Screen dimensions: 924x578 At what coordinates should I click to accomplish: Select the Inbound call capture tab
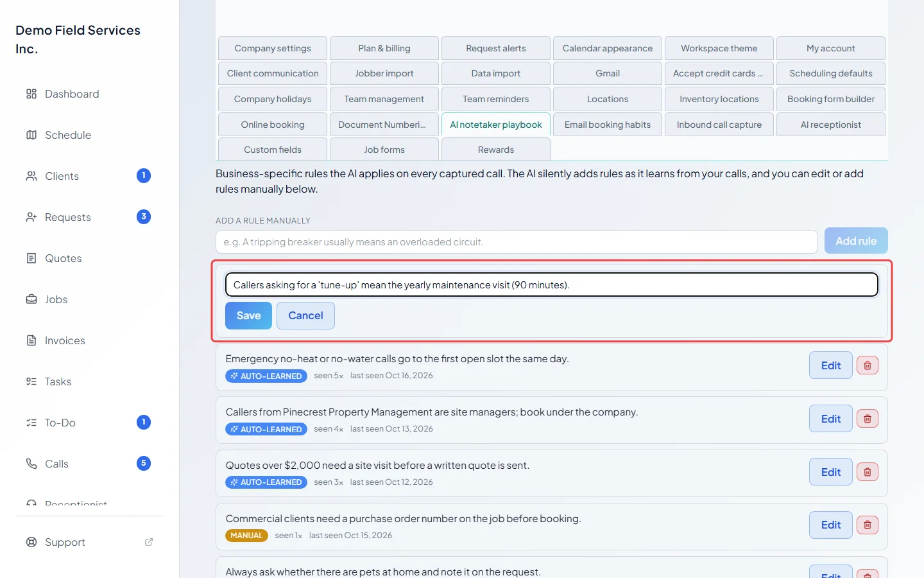click(719, 125)
